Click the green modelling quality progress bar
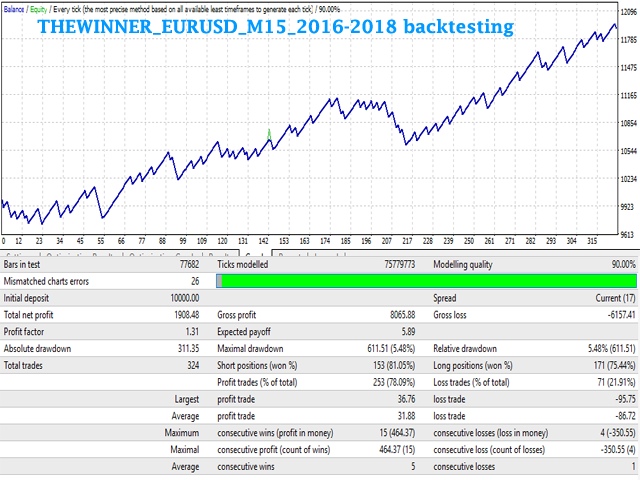 click(x=427, y=281)
